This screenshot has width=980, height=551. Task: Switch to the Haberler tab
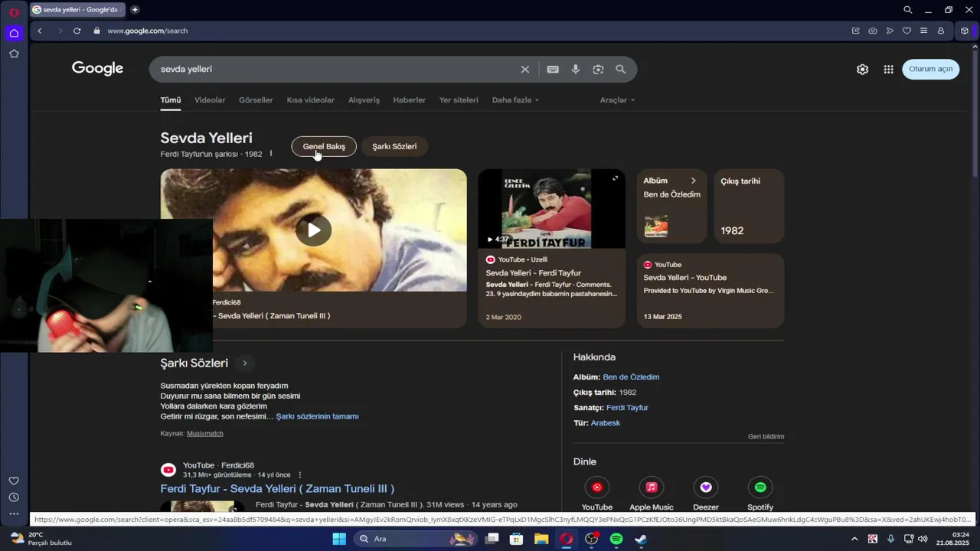410,100
